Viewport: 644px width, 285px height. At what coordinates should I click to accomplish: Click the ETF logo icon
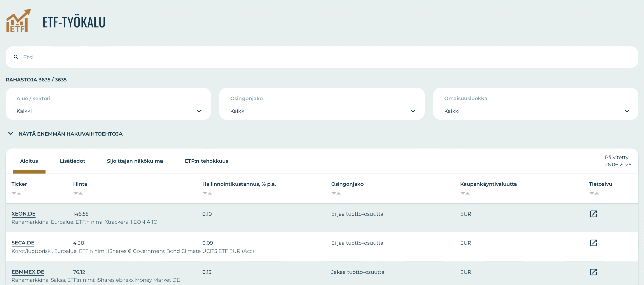tap(19, 21)
